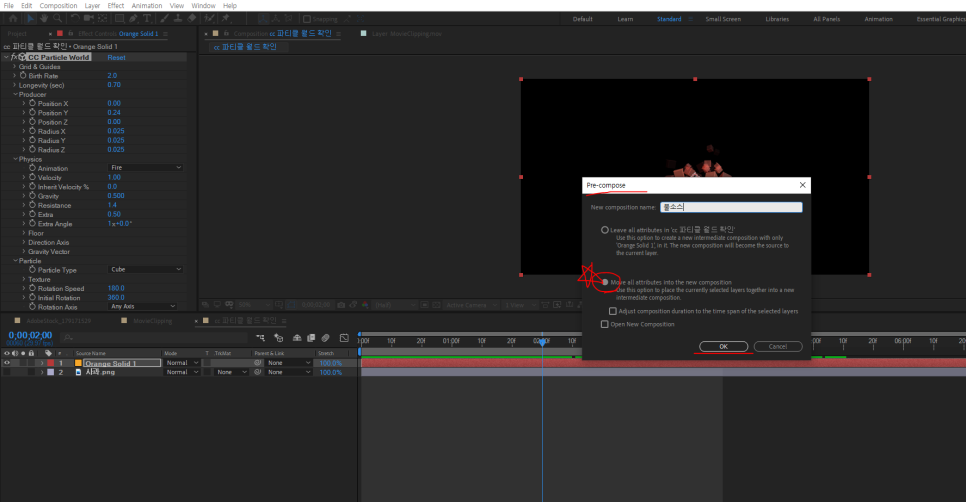
Task: Open the Particle Type dropdown showing Cube
Action: click(145, 269)
